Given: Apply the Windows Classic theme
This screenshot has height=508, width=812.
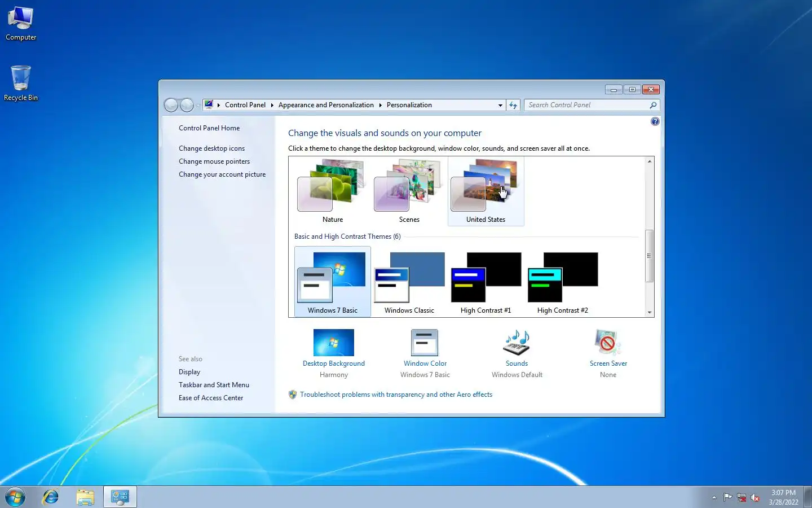Looking at the screenshot, I should click(x=409, y=282).
